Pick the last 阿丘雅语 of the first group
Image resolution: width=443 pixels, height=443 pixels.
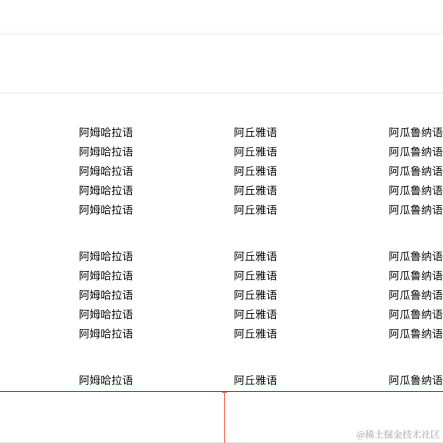255,210
